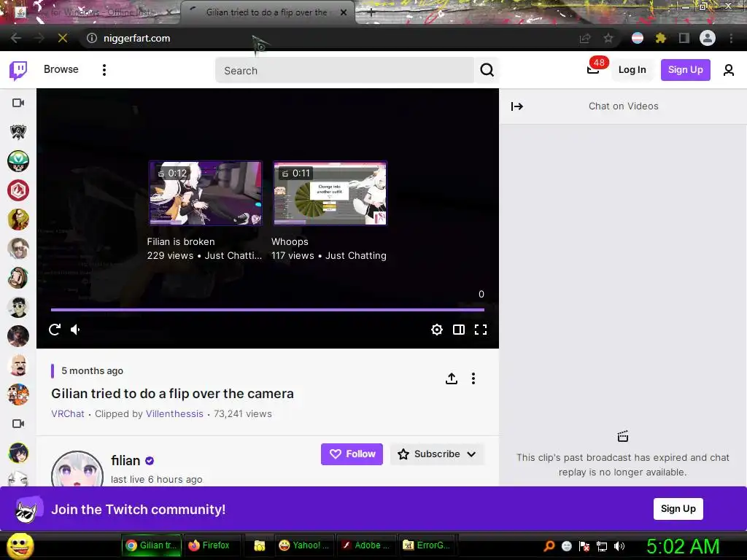Open the green mushroom sidebar channel
747x560 pixels.
pyautogui.click(x=18, y=161)
